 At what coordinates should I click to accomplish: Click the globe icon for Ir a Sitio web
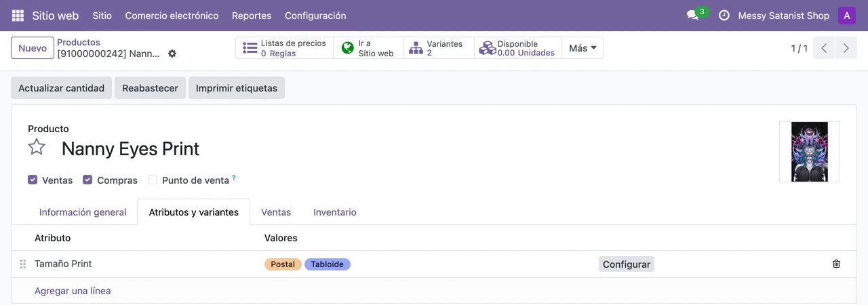click(348, 48)
